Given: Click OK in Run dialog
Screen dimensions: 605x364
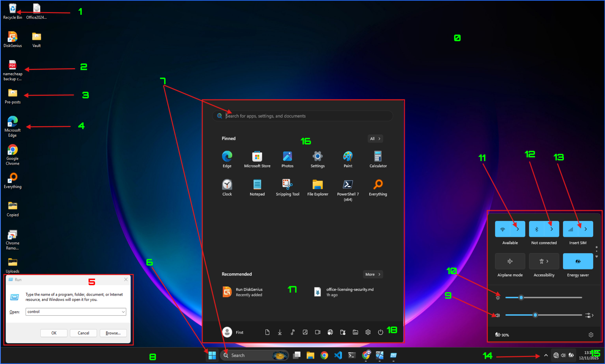Looking at the screenshot, I should tap(54, 333).
